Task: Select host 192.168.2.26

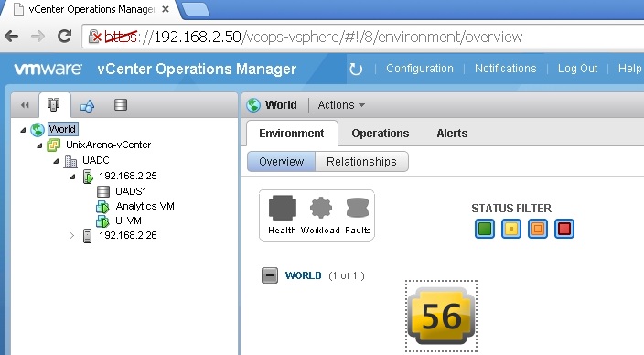Action: tap(128, 235)
